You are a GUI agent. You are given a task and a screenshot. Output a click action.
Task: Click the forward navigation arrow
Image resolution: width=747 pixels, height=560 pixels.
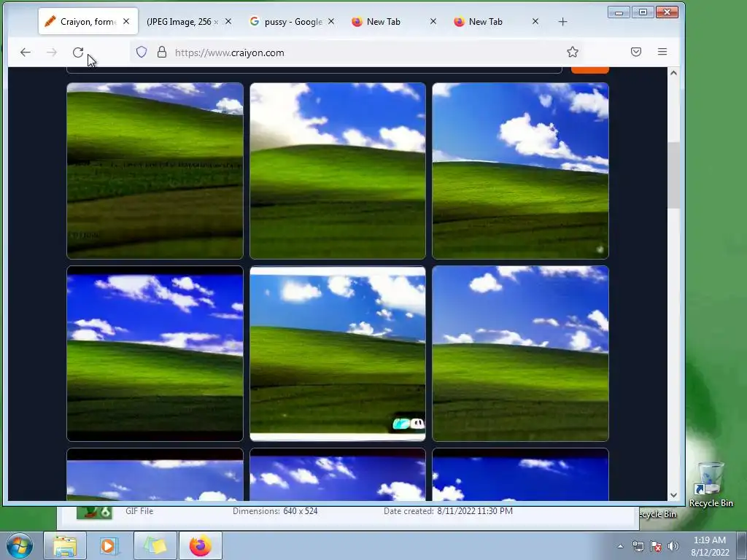tap(52, 52)
